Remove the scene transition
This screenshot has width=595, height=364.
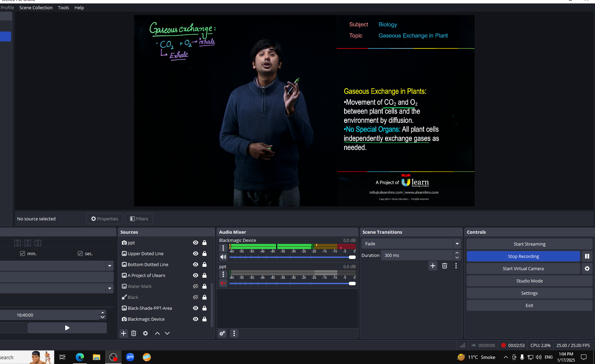pyautogui.click(x=444, y=266)
